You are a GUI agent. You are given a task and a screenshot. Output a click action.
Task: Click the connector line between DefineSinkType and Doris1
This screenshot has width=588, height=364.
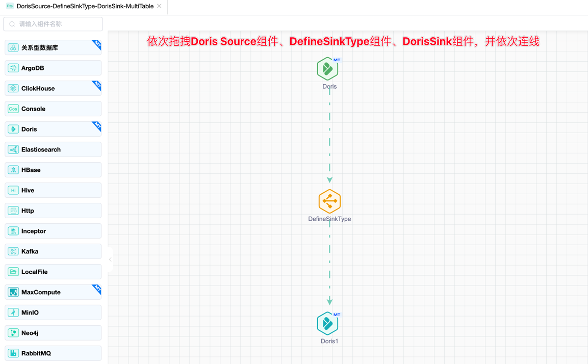tap(329, 263)
